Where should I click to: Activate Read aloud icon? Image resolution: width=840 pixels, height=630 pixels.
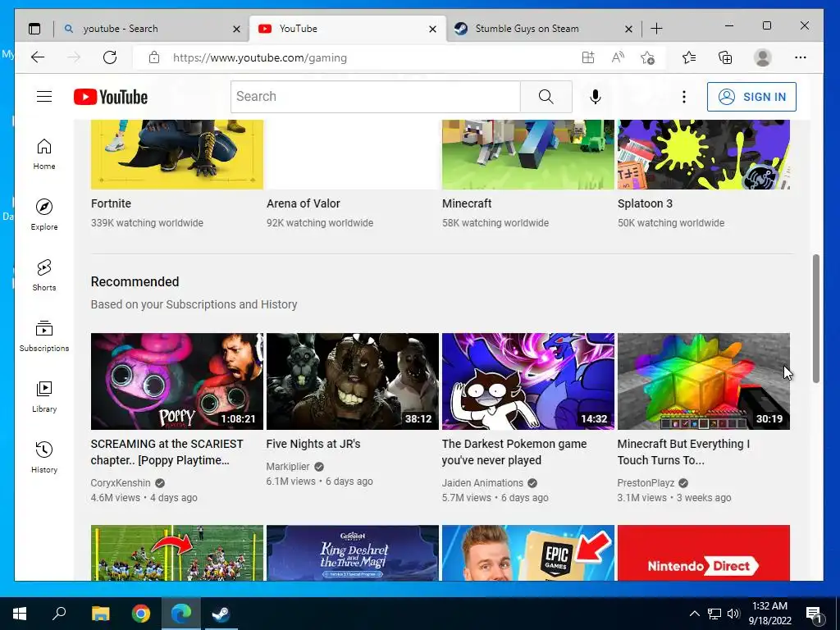click(x=618, y=57)
